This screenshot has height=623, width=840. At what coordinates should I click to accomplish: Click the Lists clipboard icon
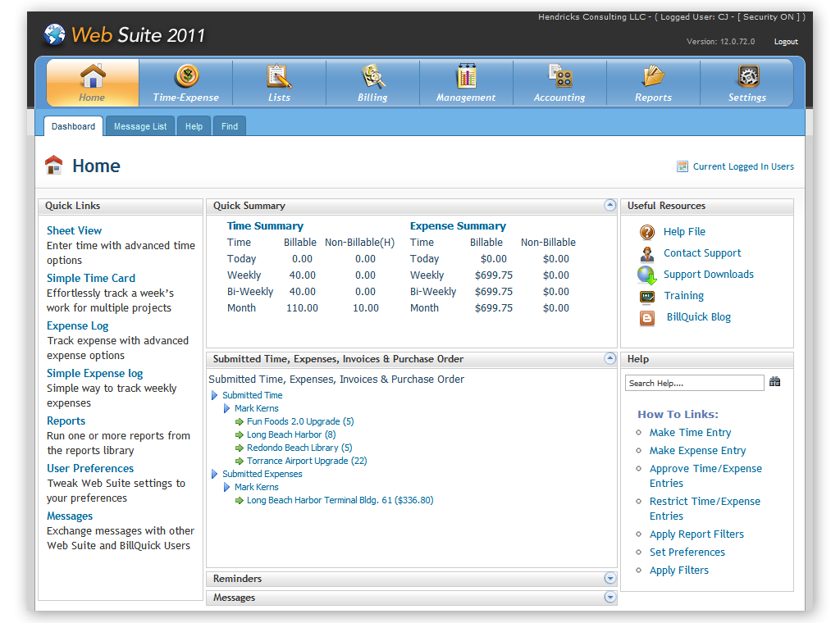pyautogui.click(x=279, y=77)
